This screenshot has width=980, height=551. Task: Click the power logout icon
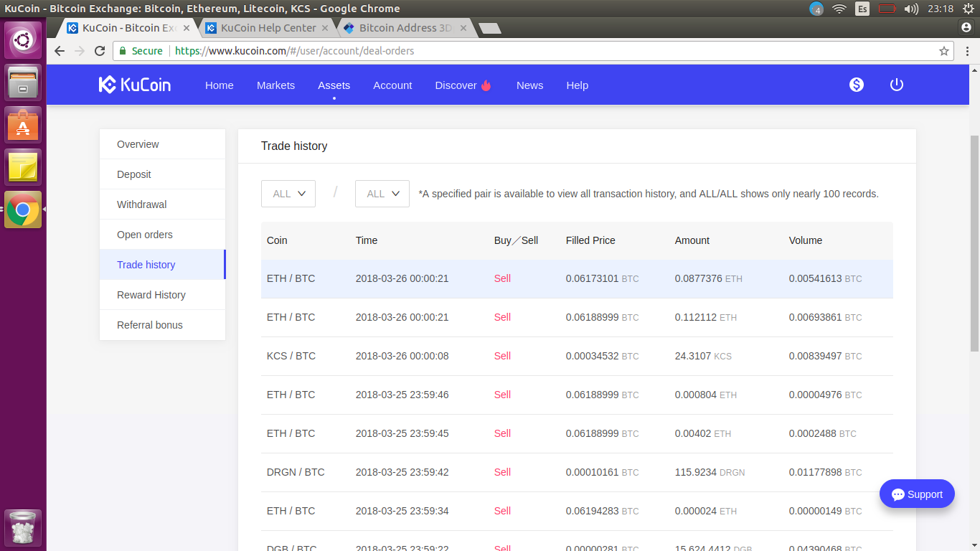pos(897,85)
